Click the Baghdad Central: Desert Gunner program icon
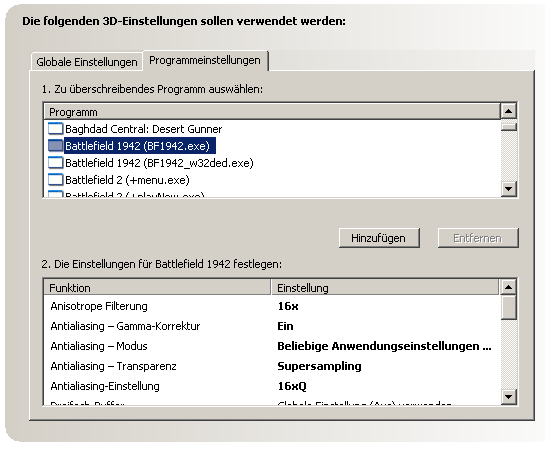 click(x=55, y=129)
